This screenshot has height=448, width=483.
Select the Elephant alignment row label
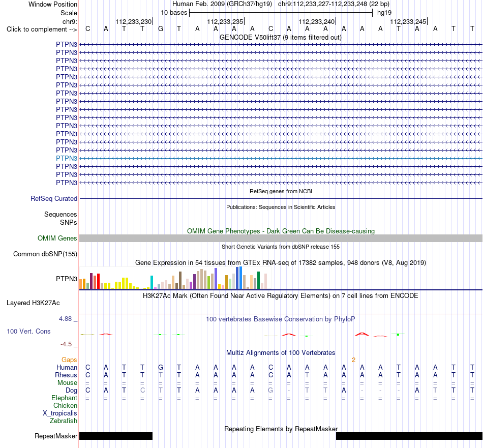pyautogui.click(x=64, y=398)
